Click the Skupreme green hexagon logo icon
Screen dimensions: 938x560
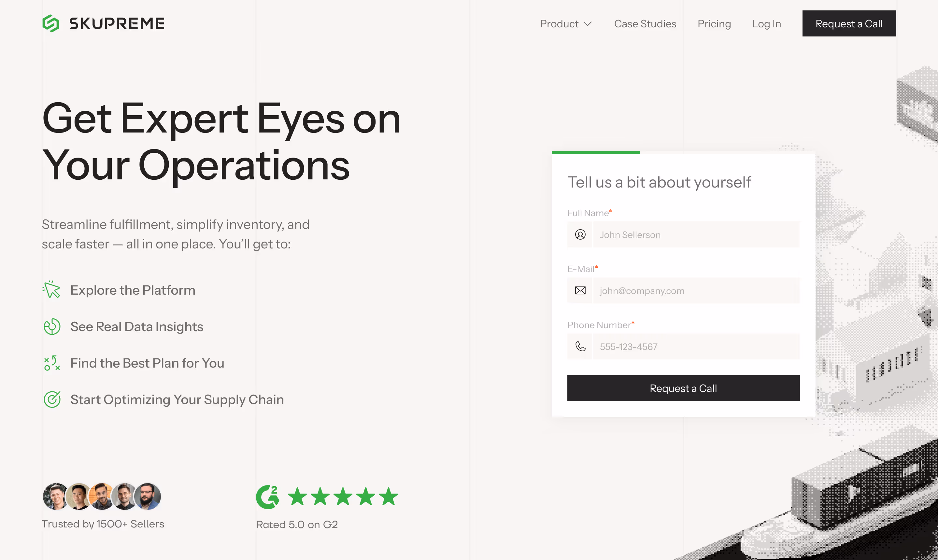coord(50,23)
